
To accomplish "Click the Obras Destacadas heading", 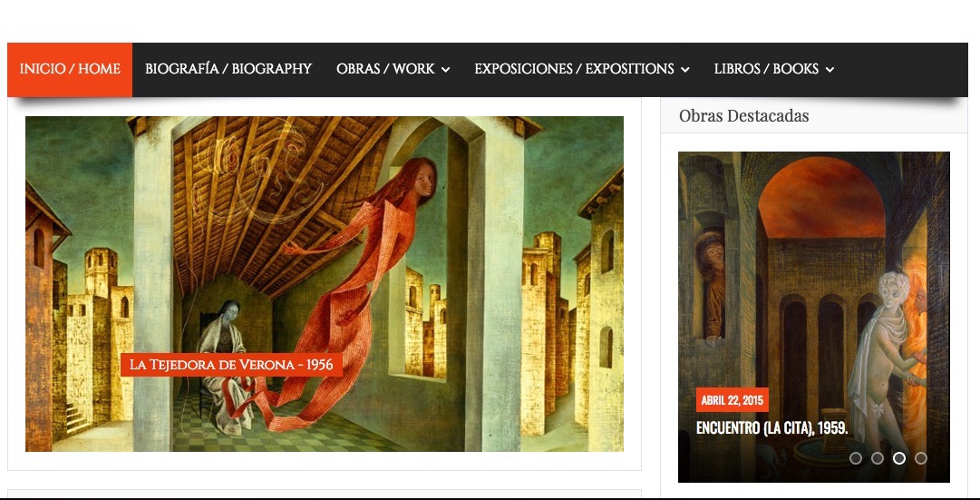I will tap(743, 116).
